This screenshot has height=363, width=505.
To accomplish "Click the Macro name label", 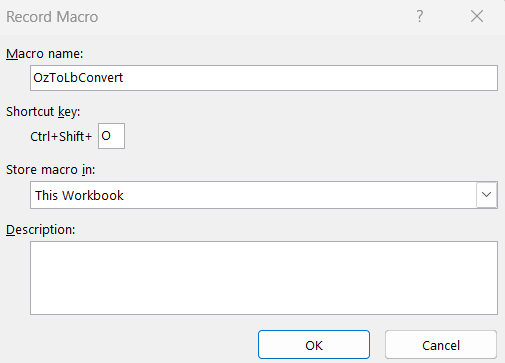I will (x=45, y=54).
